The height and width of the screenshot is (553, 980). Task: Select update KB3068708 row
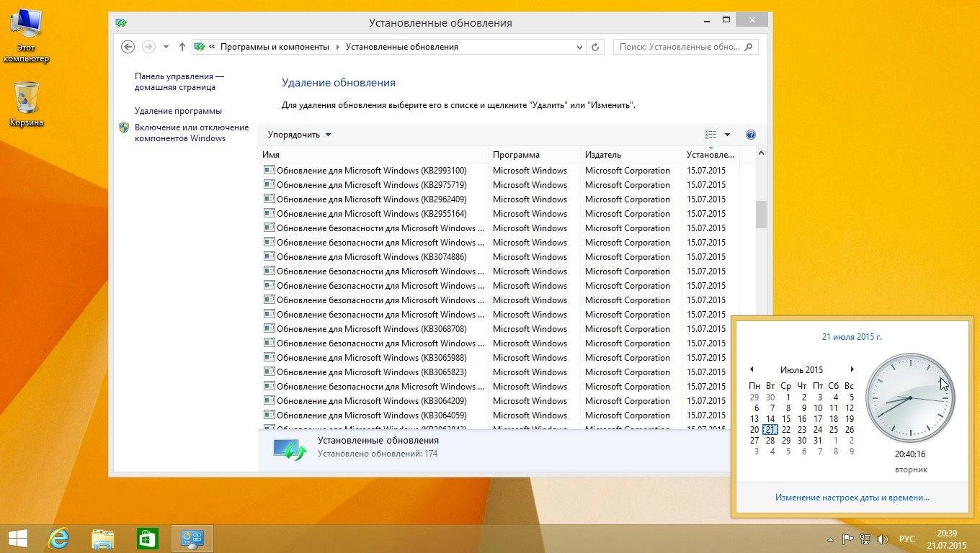pos(499,329)
